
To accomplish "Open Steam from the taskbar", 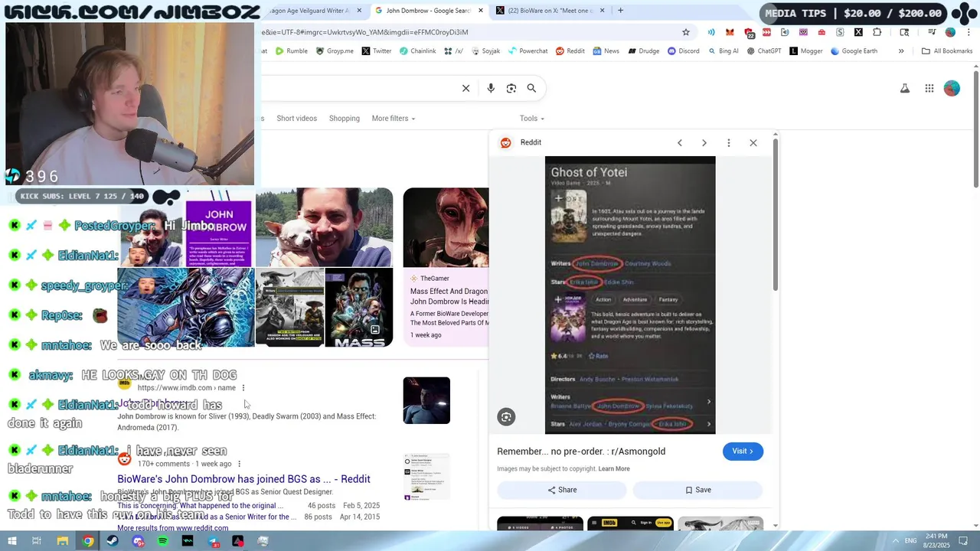I will 113,541.
